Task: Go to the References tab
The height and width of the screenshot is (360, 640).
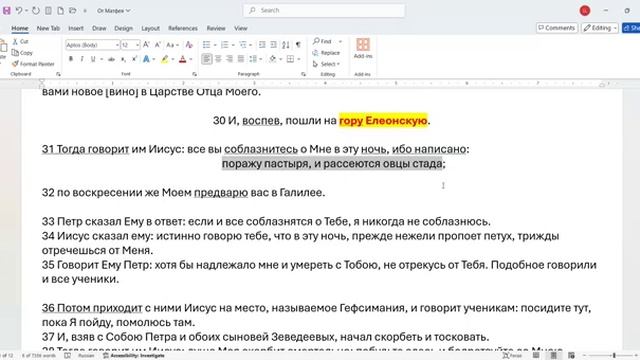Action: tap(182, 28)
